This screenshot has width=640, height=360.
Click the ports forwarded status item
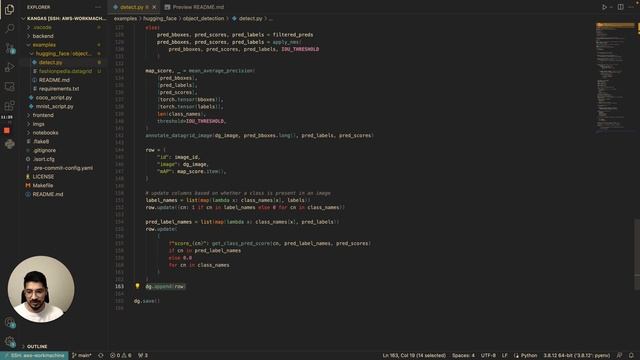click(143, 356)
